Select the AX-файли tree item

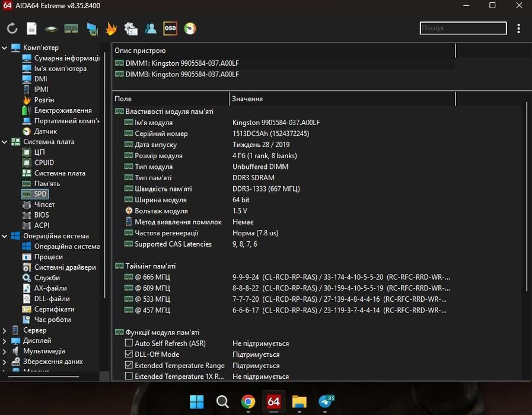point(44,289)
